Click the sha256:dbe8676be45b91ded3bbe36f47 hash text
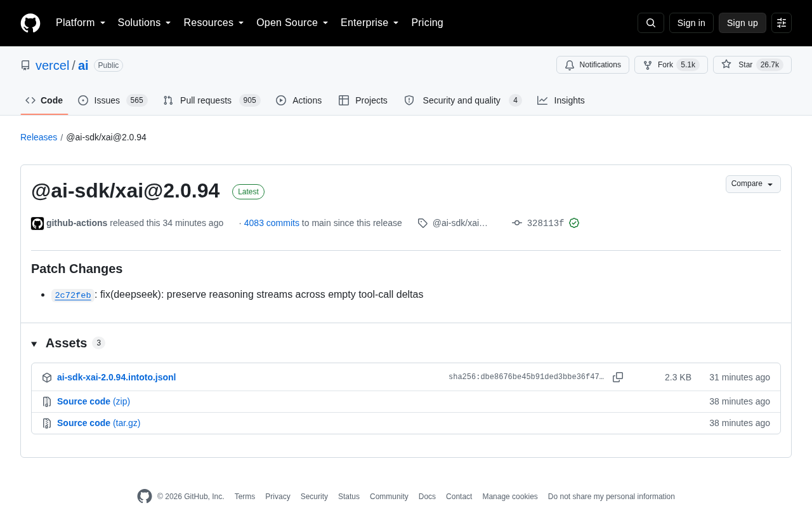Screen dimensions: 812x508 click(527, 377)
